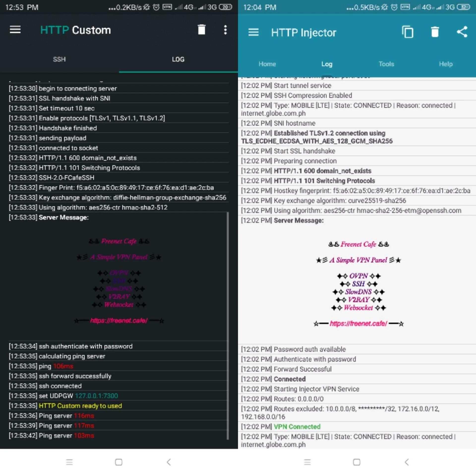The width and height of the screenshot is (476, 476).
Task: Tap 'Key exchange algorithm: curve25519-sha256' line
Action: pos(357,200)
